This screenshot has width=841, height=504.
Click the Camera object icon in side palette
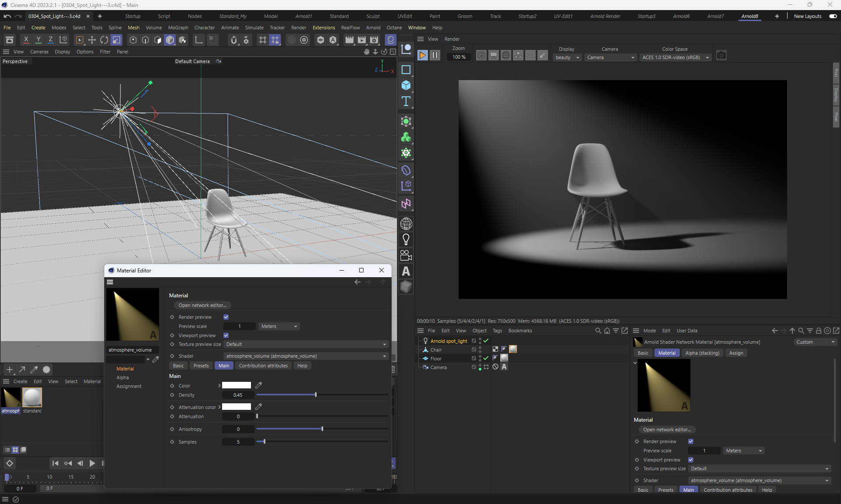(406, 255)
